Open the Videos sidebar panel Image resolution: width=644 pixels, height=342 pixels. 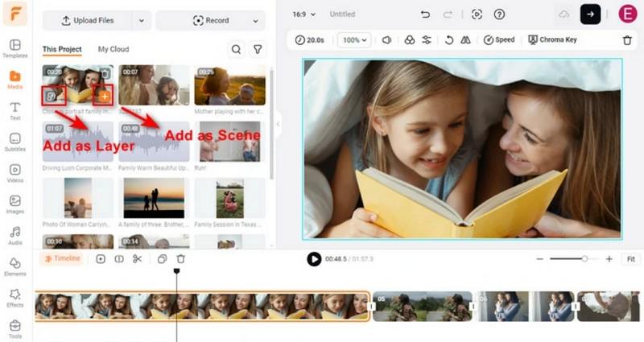[x=14, y=173]
